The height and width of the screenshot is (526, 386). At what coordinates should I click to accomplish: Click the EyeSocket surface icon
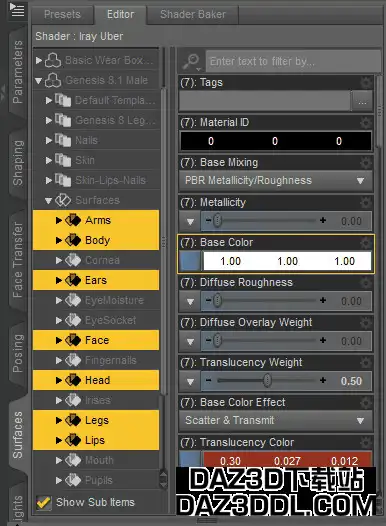(x=73, y=320)
